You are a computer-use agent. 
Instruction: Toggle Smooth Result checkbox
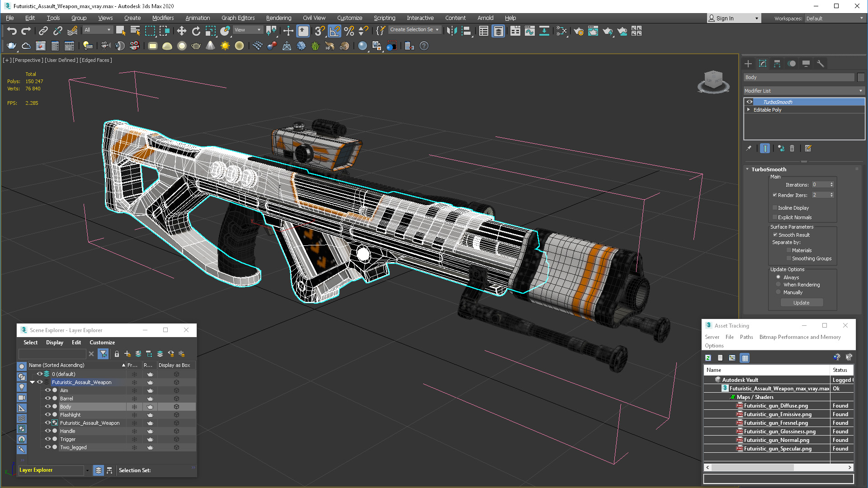tap(775, 235)
